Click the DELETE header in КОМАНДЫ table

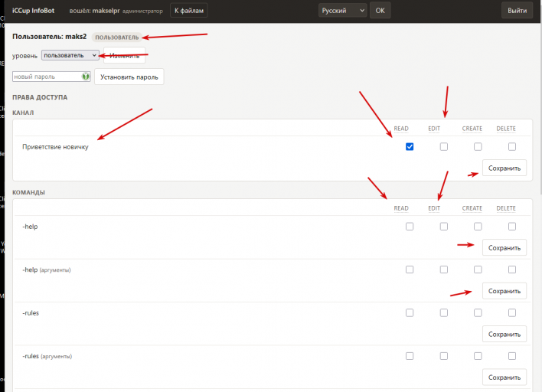tap(506, 208)
